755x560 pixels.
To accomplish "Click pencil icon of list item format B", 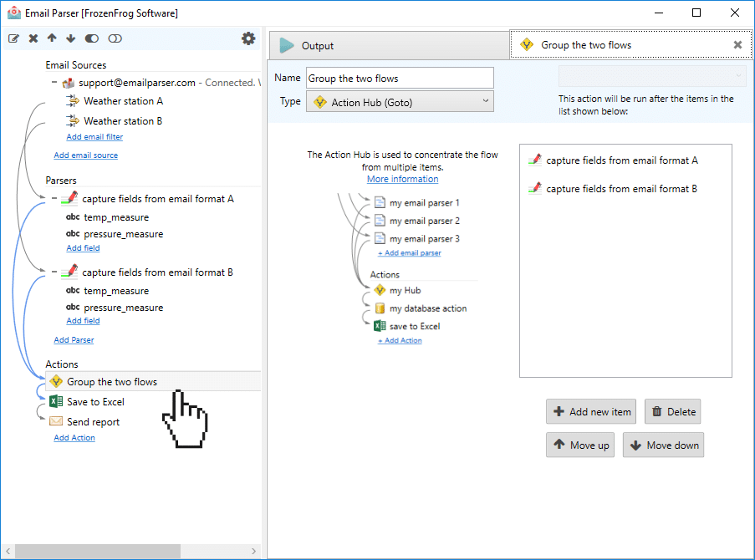I will (x=535, y=188).
